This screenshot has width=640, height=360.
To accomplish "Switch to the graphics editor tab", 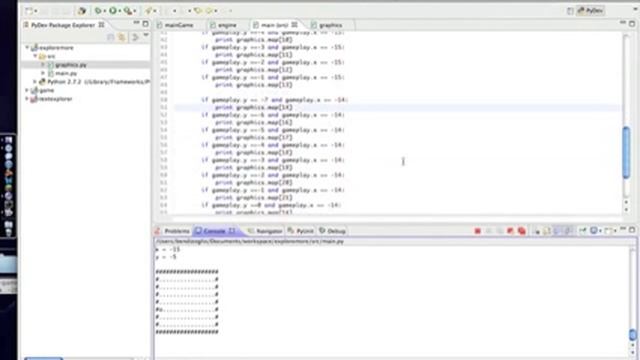I will point(331,25).
